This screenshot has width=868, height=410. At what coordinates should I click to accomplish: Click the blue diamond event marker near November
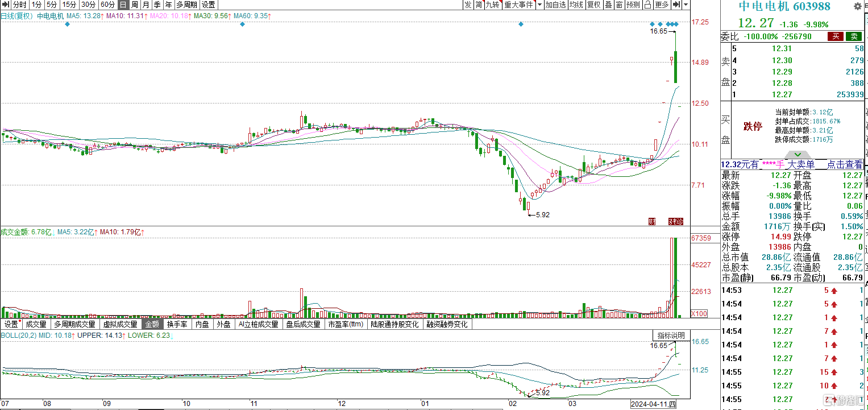pyautogui.click(x=242, y=24)
